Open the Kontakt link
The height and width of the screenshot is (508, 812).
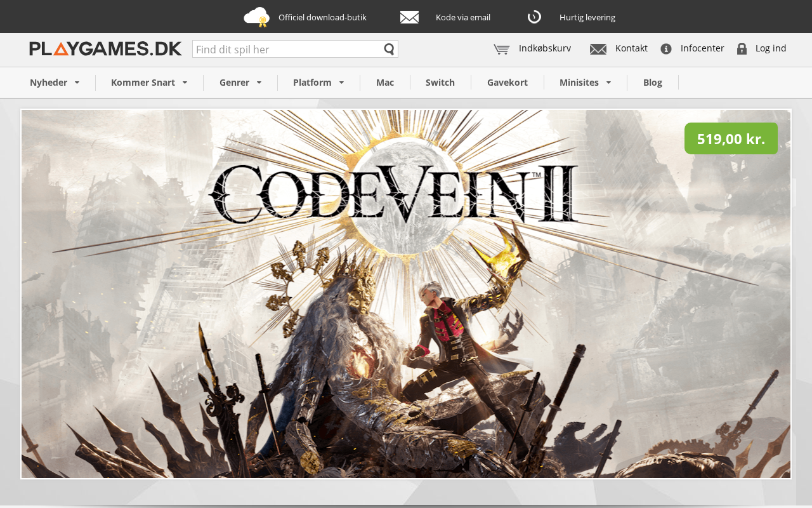(631, 48)
